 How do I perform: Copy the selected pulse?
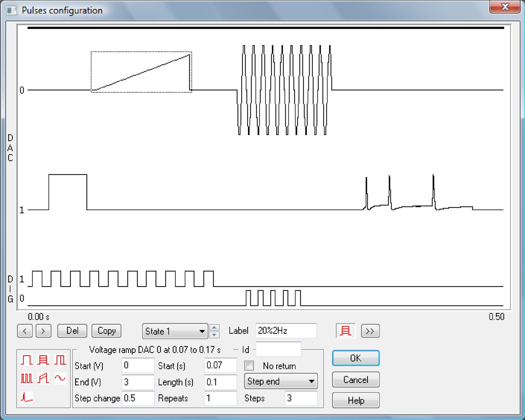click(106, 331)
